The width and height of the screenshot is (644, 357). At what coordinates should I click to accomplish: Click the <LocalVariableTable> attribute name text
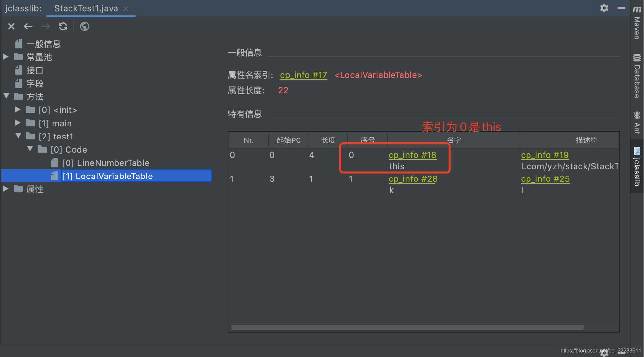[x=378, y=75]
